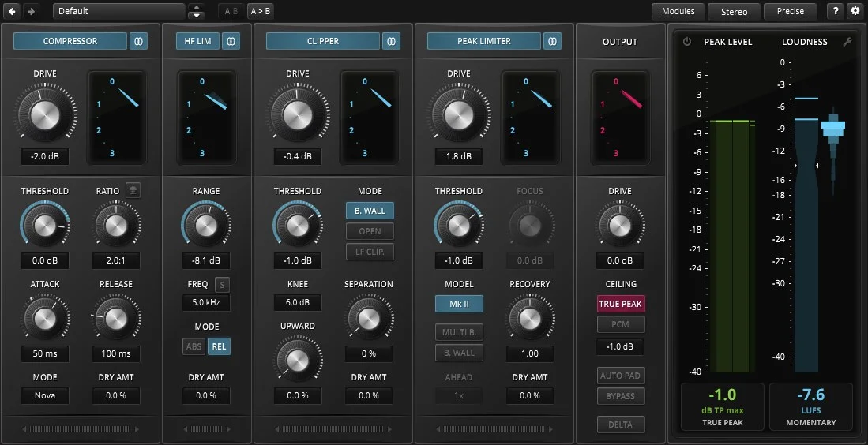Click the Clipper channel link icon
This screenshot has height=445, width=868.
392,41
